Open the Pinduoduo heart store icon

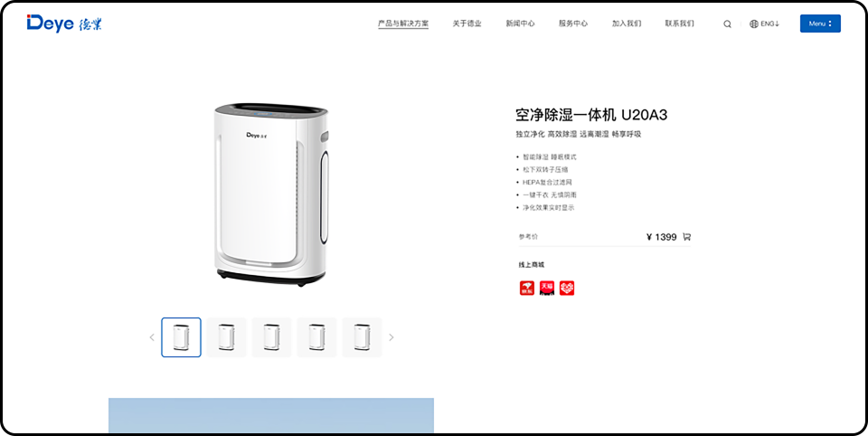[567, 288]
